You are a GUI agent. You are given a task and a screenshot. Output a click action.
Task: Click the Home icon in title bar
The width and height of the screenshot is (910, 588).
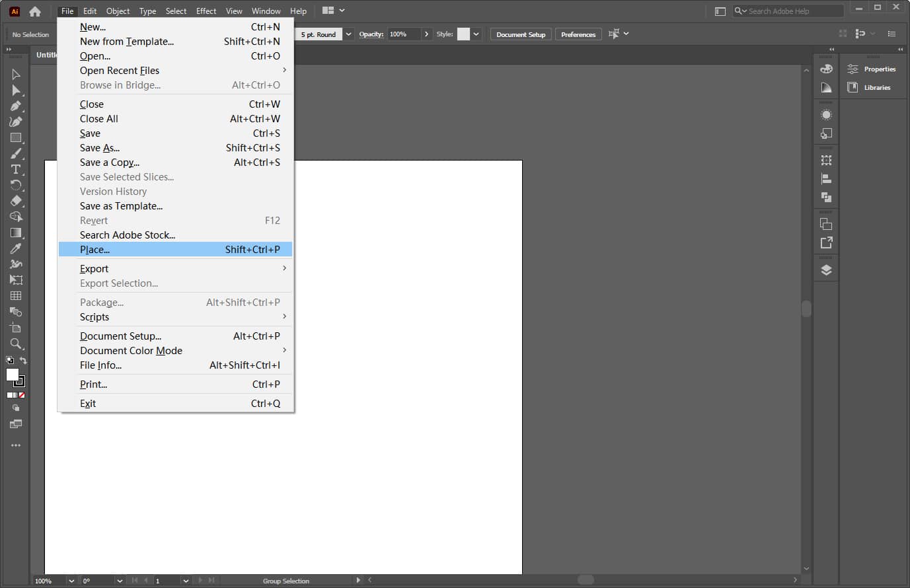(x=35, y=11)
